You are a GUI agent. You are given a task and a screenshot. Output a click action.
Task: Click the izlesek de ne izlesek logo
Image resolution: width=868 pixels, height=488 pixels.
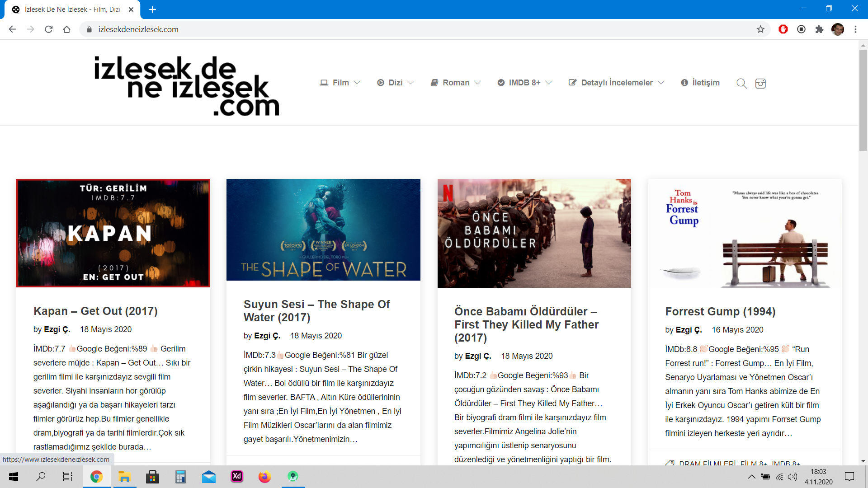[x=186, y=85]
